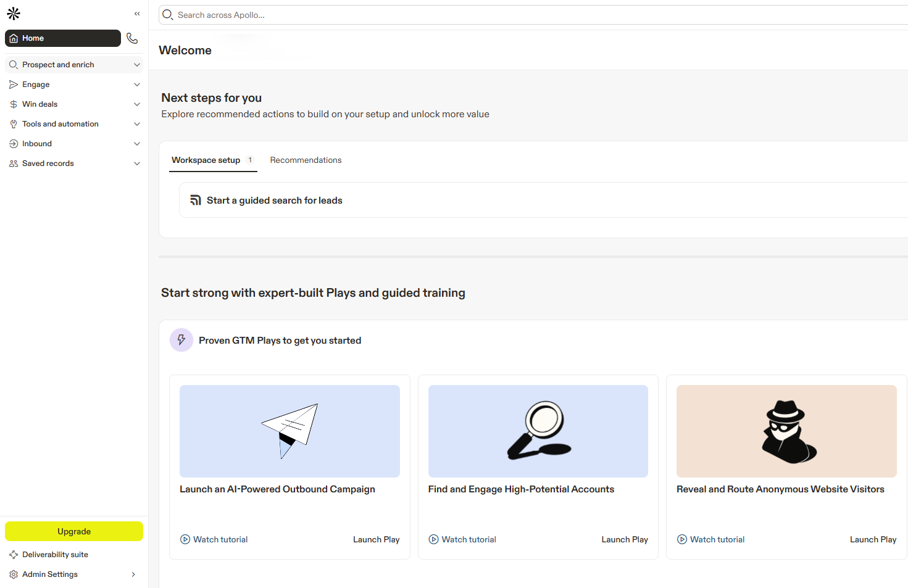
Task: Expand the Engage section chevron
Action: coord(137,85)
